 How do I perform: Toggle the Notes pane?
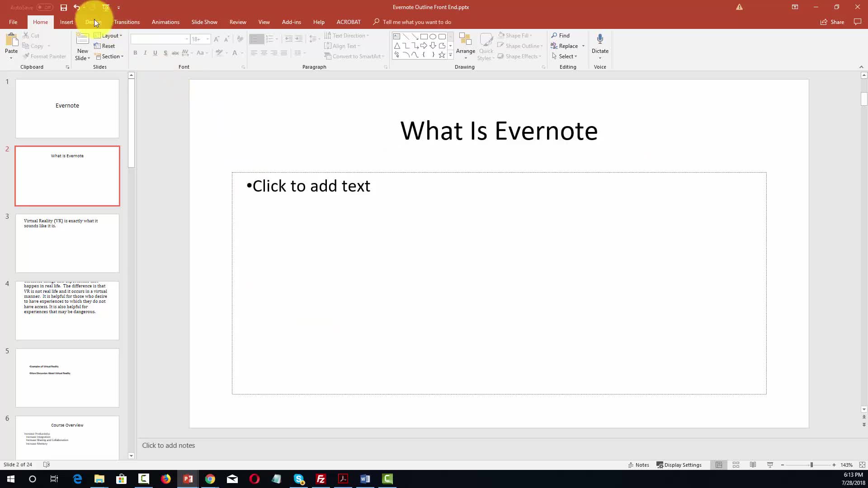pos(638,465)
